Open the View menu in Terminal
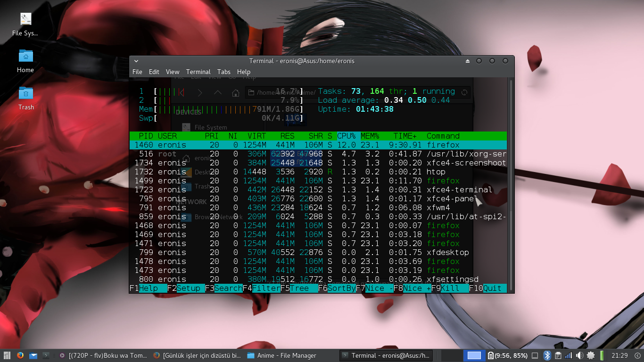Viewport: 644px width, 362px height. tap(173, 72)
